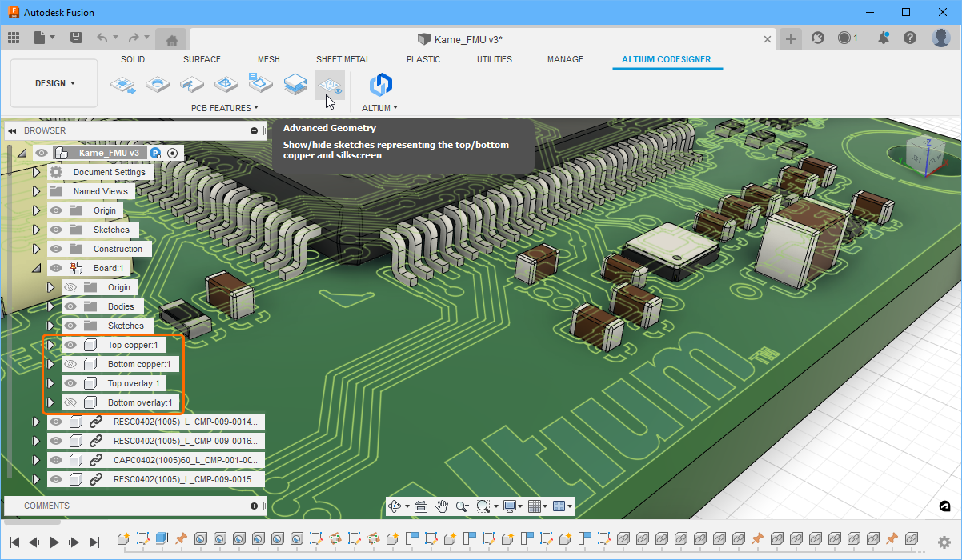Play the timeline
The height and width of the screenshot is (560, 962).
coord(54,542)
